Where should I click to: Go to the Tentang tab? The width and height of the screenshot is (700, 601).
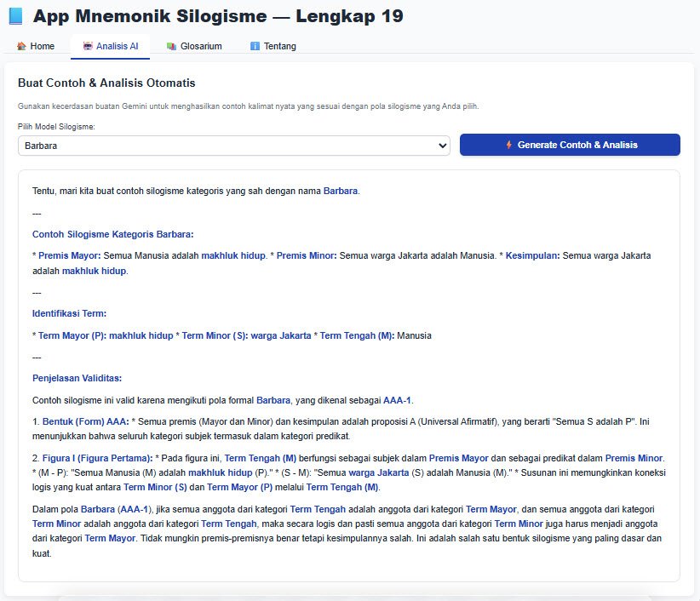[x=273, y=46]
